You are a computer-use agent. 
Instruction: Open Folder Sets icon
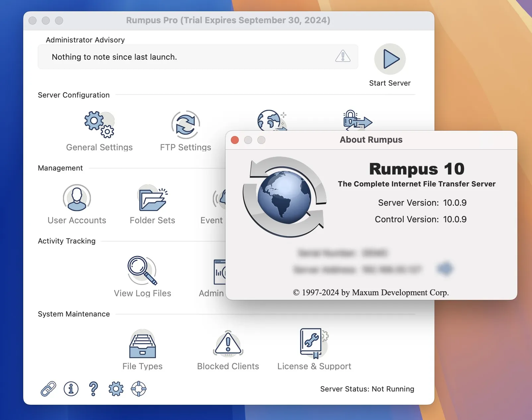153,198
